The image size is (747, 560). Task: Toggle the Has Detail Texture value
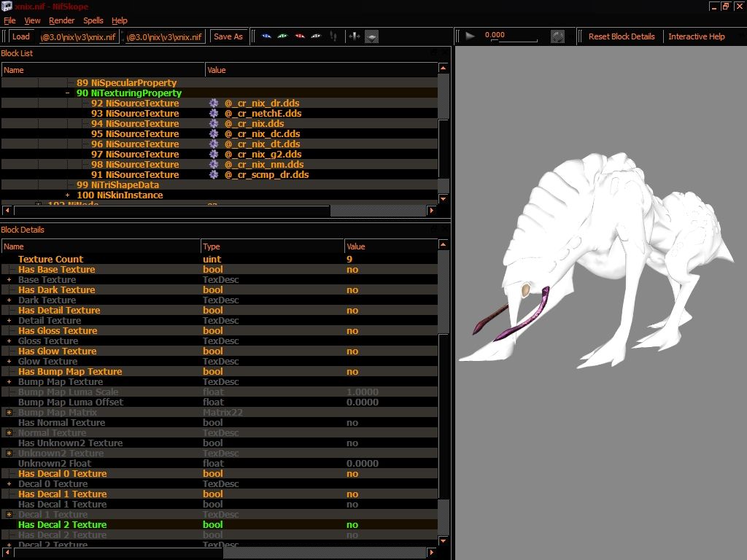(352, 311)
